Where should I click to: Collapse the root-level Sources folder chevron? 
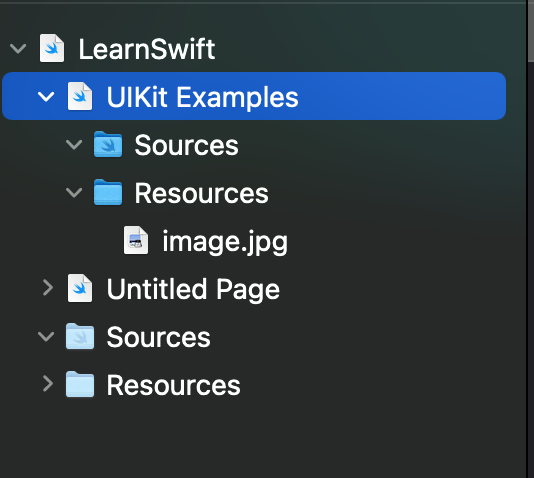[x=46, y=337]
